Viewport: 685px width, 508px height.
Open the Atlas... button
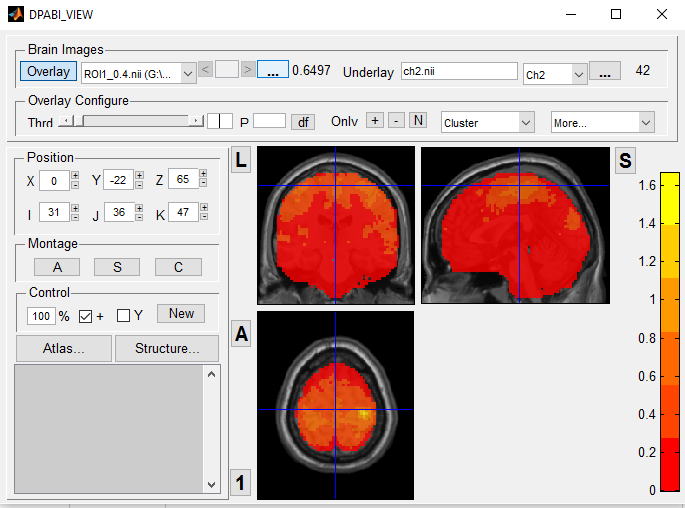click(64, 348)
